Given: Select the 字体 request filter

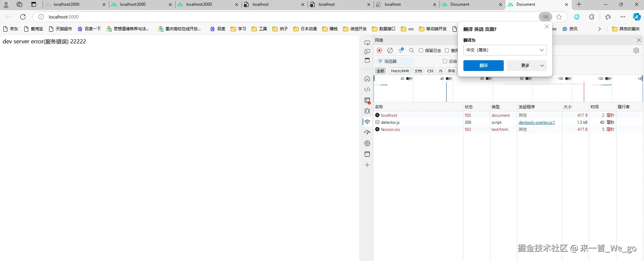Looking at the screenshot, I should [x=451, y=71].
